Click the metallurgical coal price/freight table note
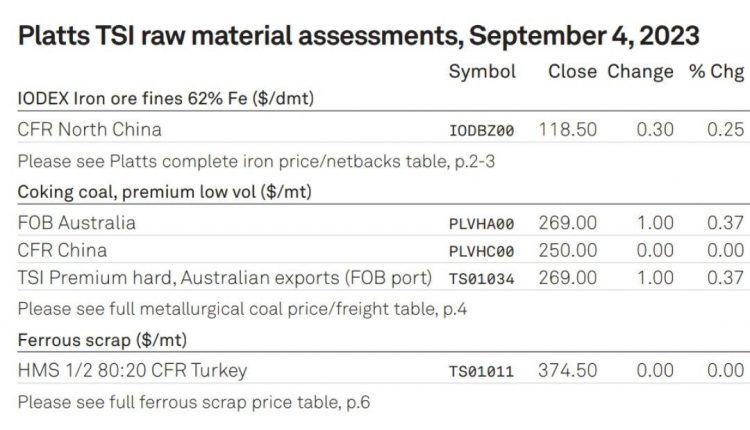The width and height of the screenshot is (750, 430). click(x=242, y=309)
